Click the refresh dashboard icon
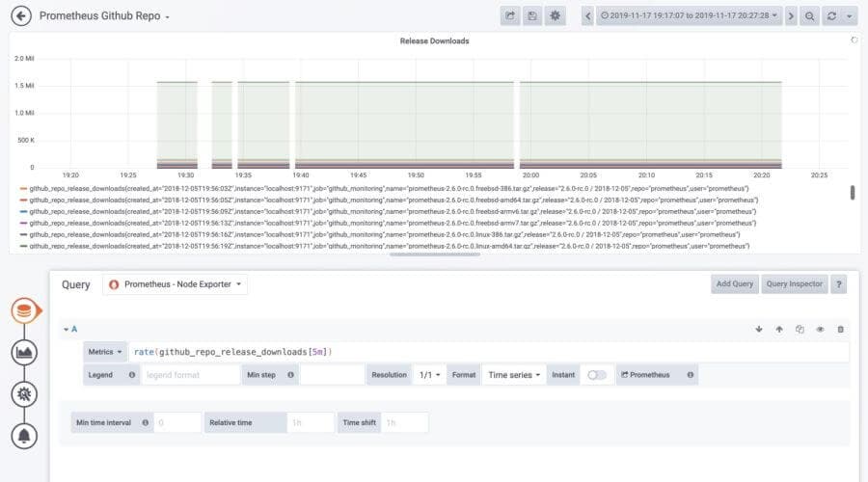This screenshot has height=482, width=868. (831, 16)
